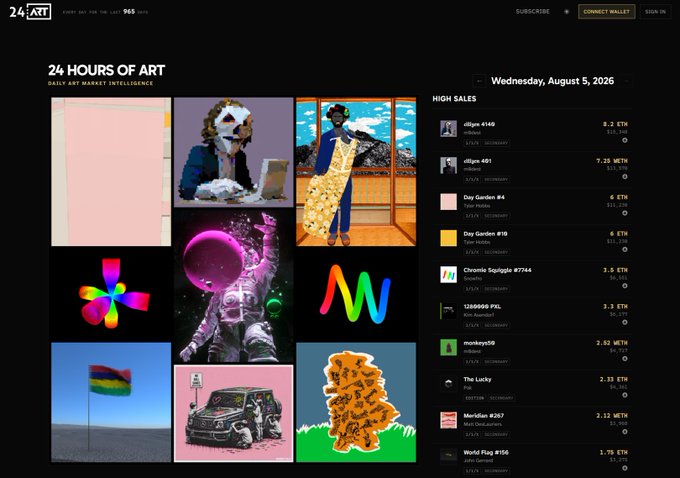
Task: Click the 24 Hours of Art page title
Action: click(x=107, y=70)
